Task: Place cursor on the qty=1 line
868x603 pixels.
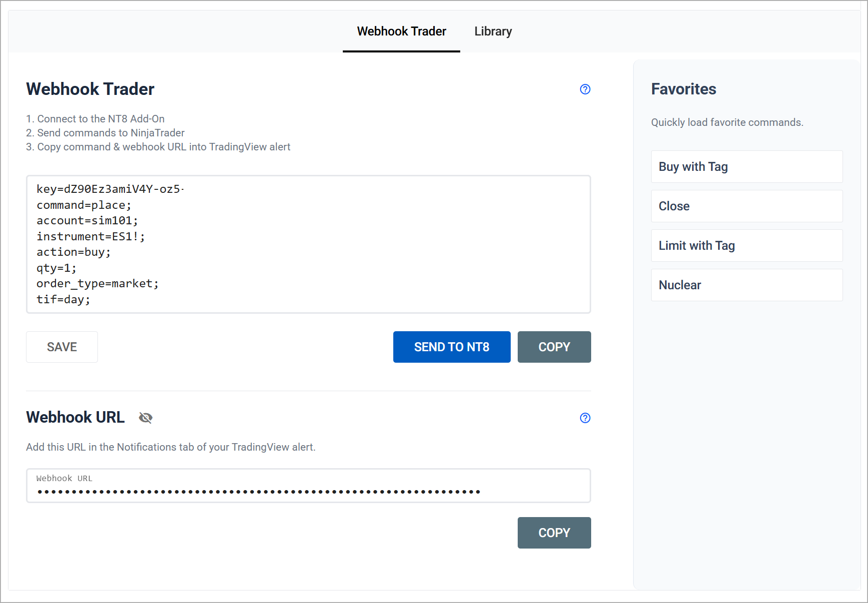Action: tap(56, 268)
